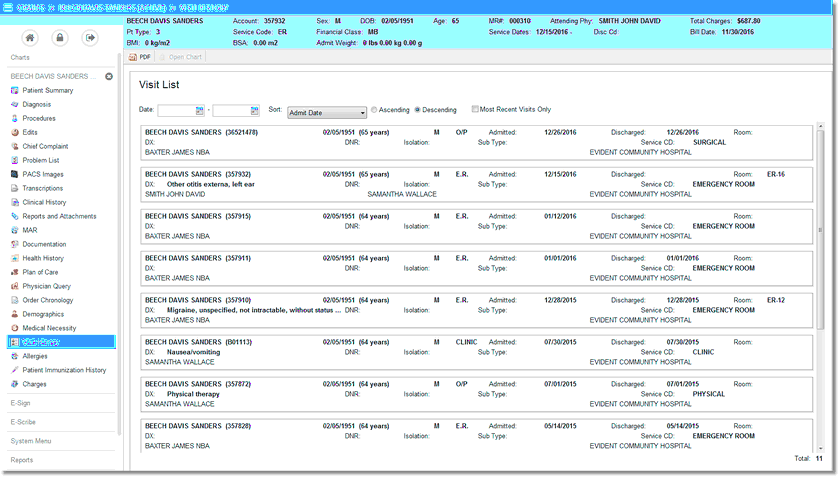Select the Ascending sort option
839x477 pixels.
[374, 110]
